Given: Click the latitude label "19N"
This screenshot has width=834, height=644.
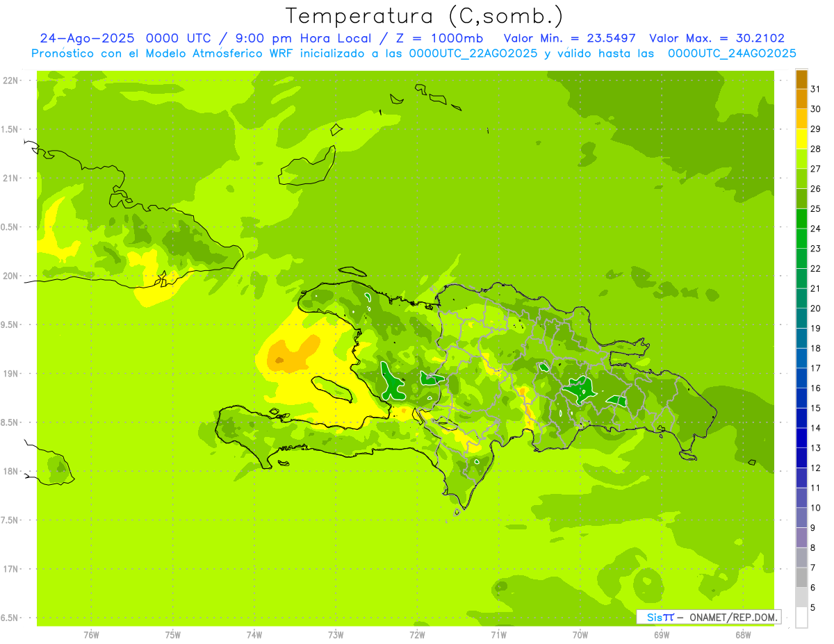Looking at the screenshot, I should pyautogui.click(x=11, y=373).
